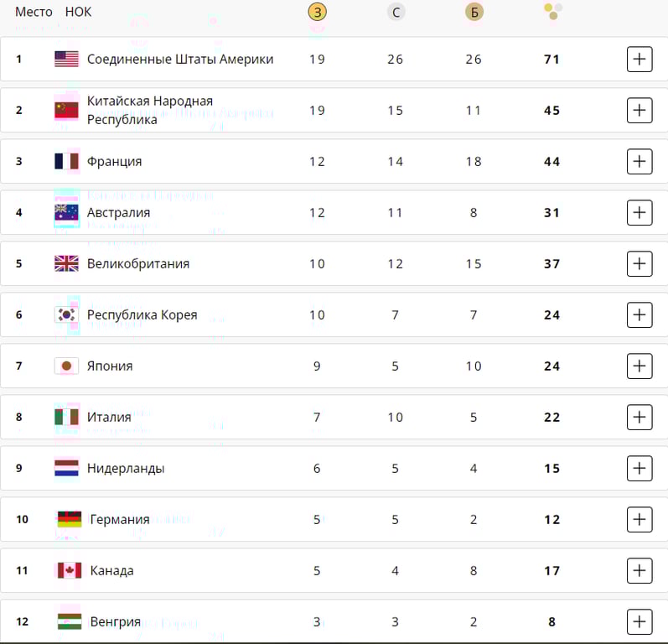Screen dimensions: 668x644
Task: Expand the Соединенные Штаты Америки row
Action: (x=640, y=59)
